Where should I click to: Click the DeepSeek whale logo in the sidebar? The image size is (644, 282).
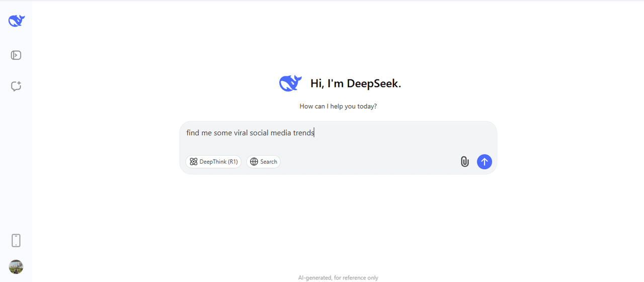click(16, 21)
